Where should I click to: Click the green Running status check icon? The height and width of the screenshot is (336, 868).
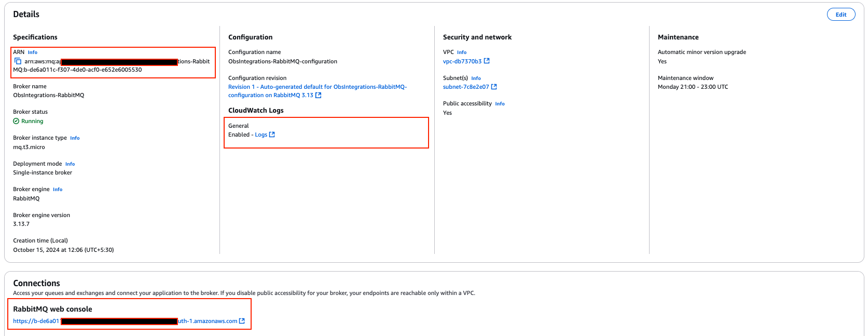click(16, 122)
